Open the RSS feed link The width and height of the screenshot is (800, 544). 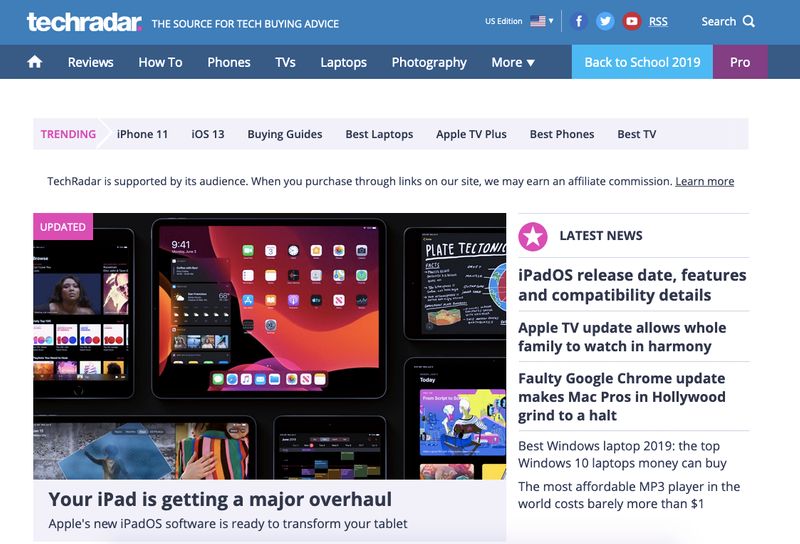click(x=658, y=21)
